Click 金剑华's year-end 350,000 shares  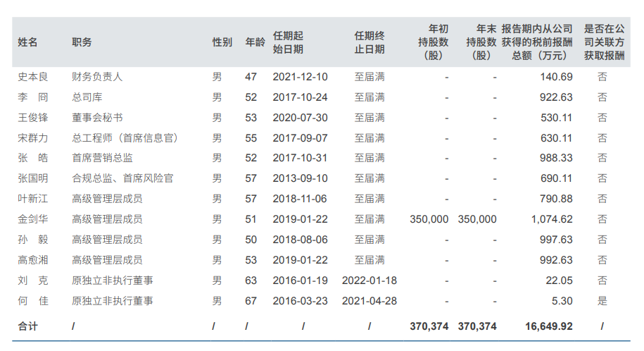coord(477,219)
